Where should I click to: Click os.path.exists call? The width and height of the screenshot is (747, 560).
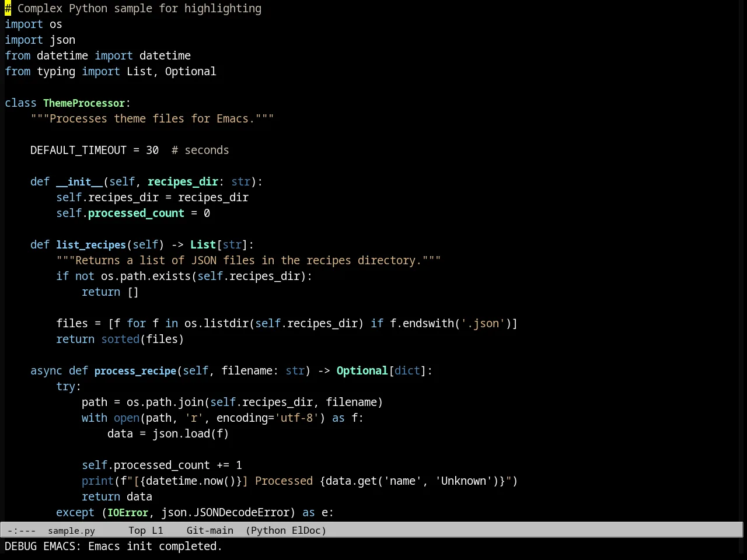tap(146, 276)
